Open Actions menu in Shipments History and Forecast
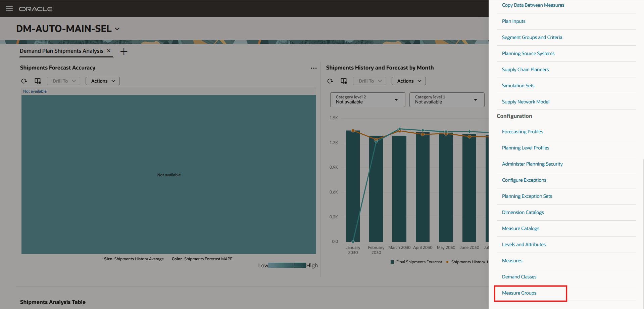The image size is (644, 309). [x=408, y=81]
